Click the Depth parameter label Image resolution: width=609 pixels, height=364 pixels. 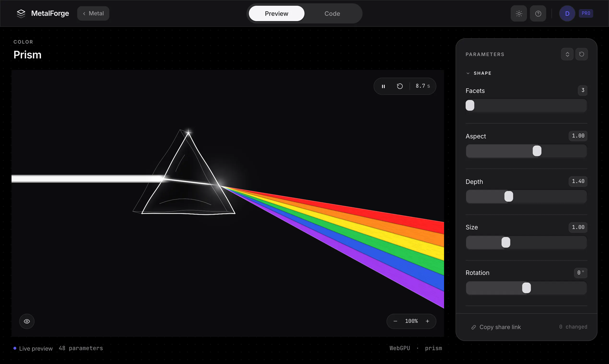coord(474,182)
